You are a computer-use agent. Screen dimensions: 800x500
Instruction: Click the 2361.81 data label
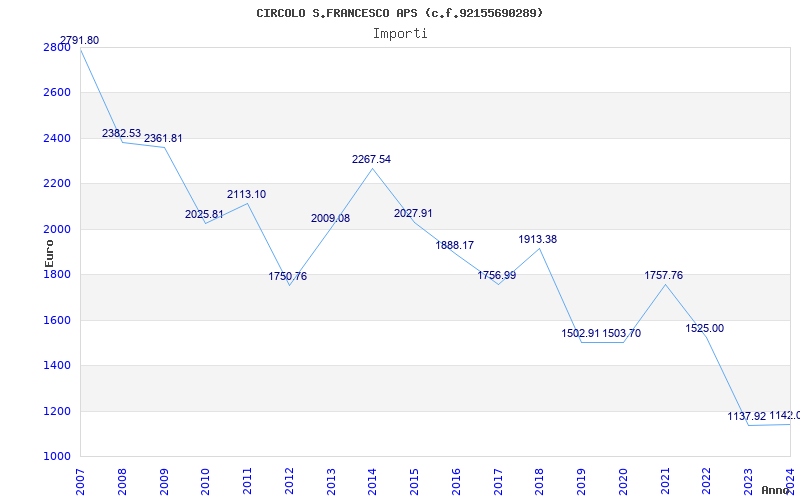click(x=163, y=138)
